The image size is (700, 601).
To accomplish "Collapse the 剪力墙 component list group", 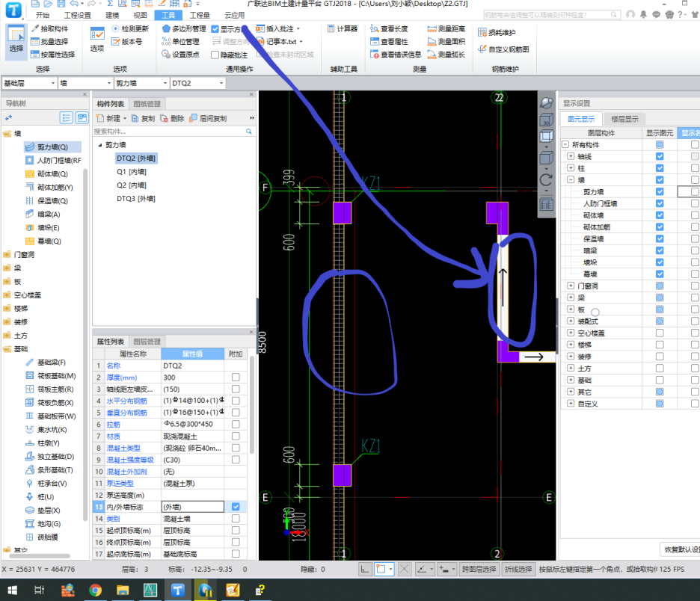I will pyautogui.click(x=100, y=145).
